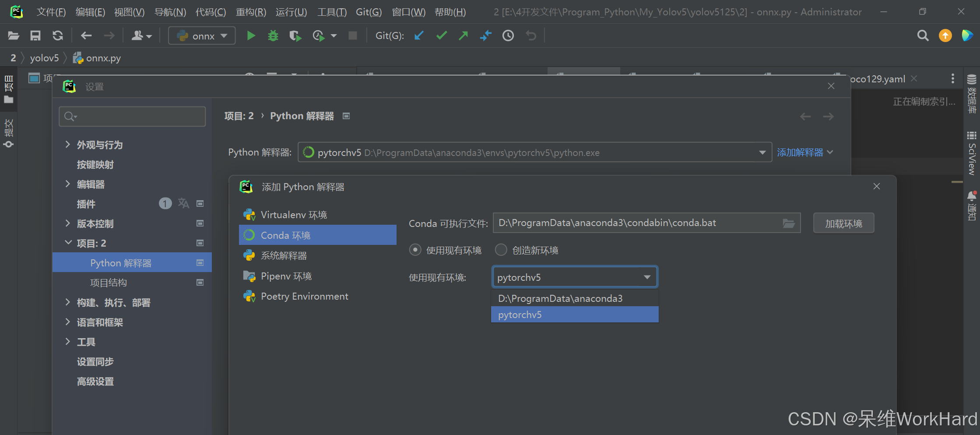980x435 pixels.
Task: Expand the 构建、执行、部署 section
Action: click(x=67, y=302)
